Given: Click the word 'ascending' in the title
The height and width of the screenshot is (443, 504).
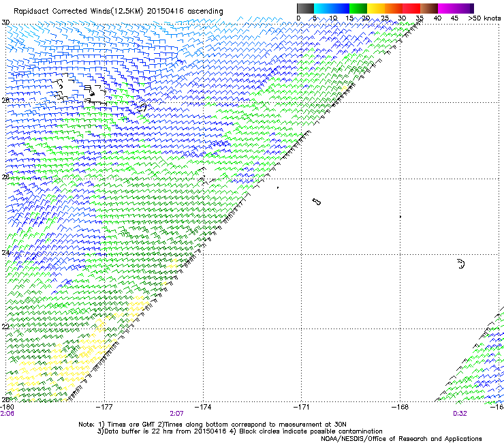Looking at the screenshot, I should [x=205, y=12].
